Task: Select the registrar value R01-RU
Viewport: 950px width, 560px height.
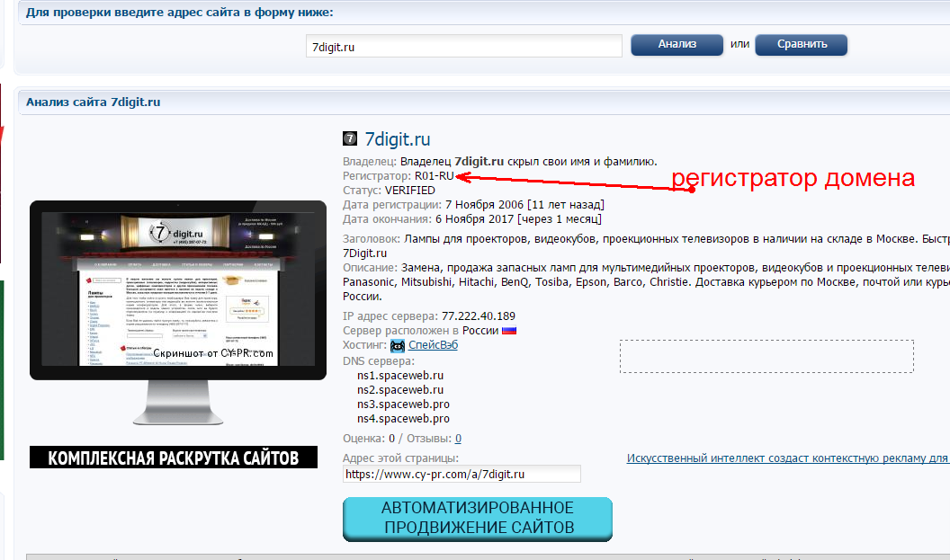Action: [434, 176]
